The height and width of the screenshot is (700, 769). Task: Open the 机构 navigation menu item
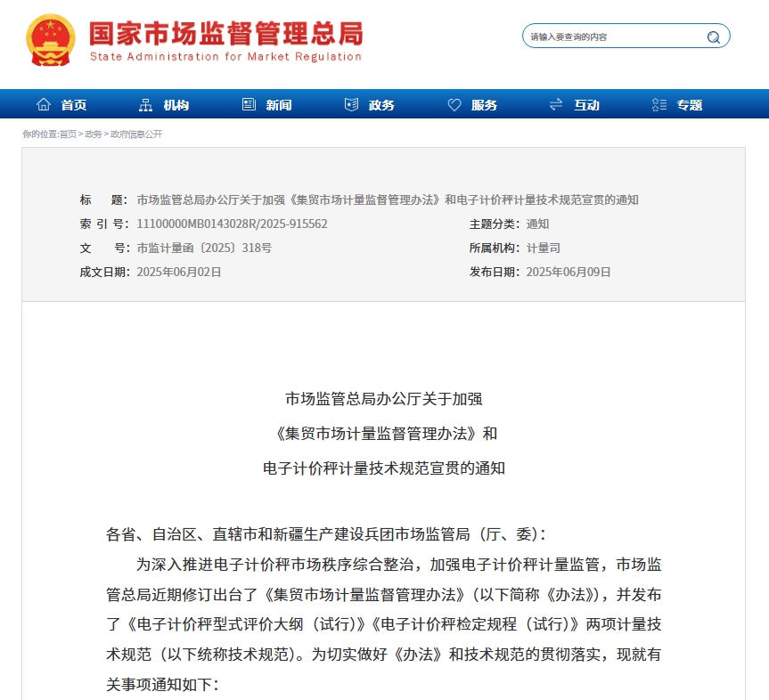coord(176,105)
